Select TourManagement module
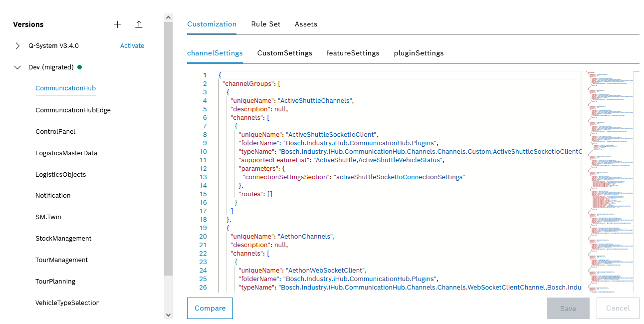This screenshot has width=644, height=324. [61, 260]
